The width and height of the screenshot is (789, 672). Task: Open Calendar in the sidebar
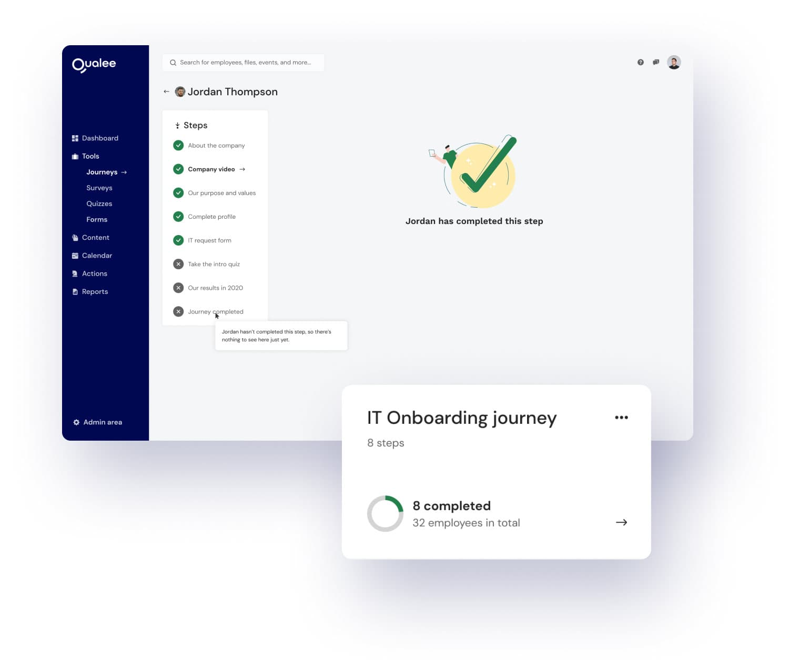[97, 256]
